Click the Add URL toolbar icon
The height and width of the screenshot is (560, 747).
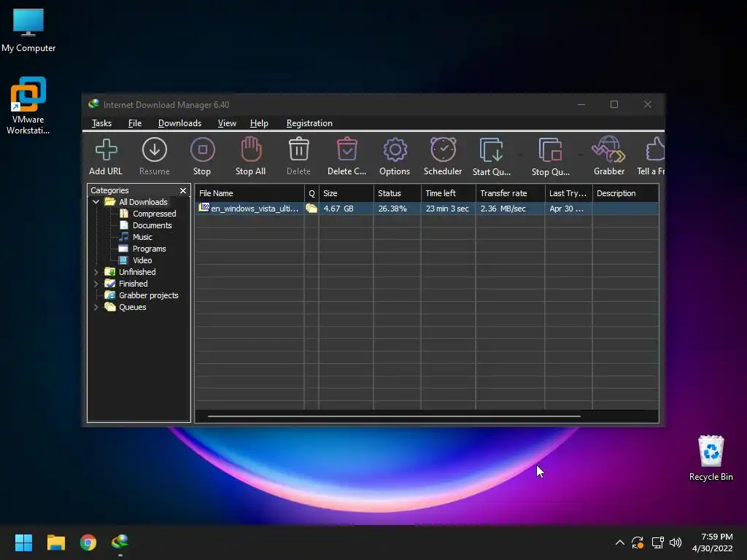click(x=106, y=150)
